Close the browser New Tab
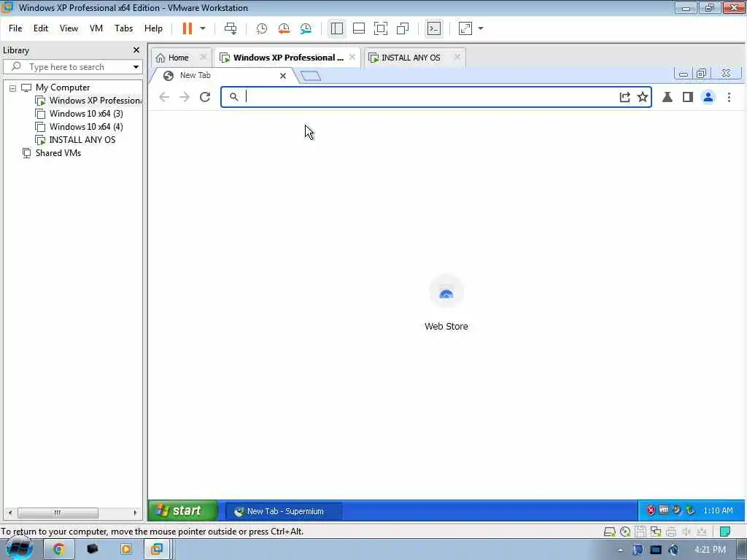This screenshot has height=560, width=747. click(x=283, y=76)
